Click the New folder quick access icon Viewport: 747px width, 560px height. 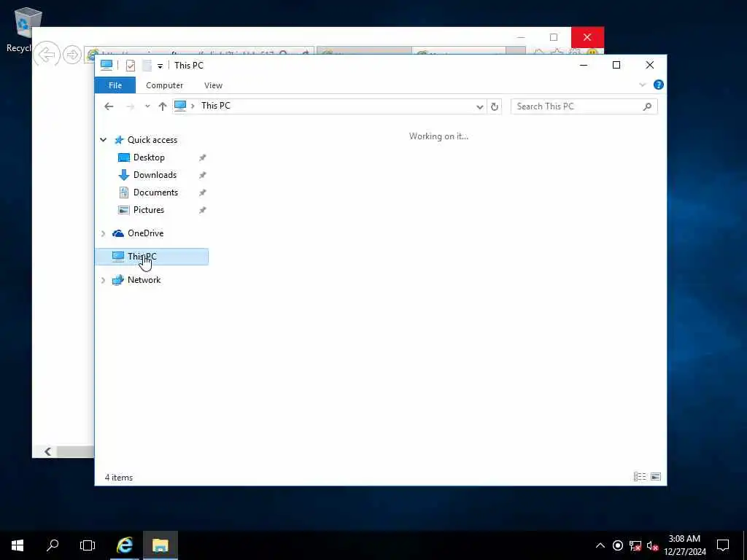tap(147, 66)
